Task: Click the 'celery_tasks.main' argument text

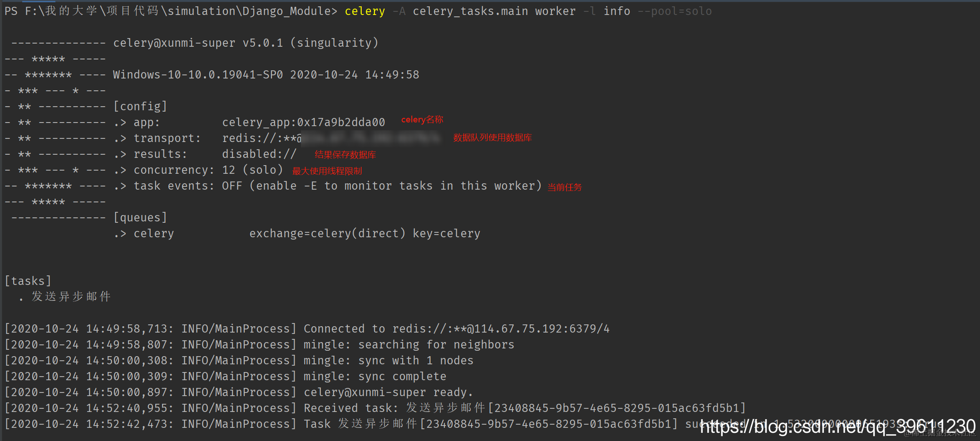Action: click(470, 11)
